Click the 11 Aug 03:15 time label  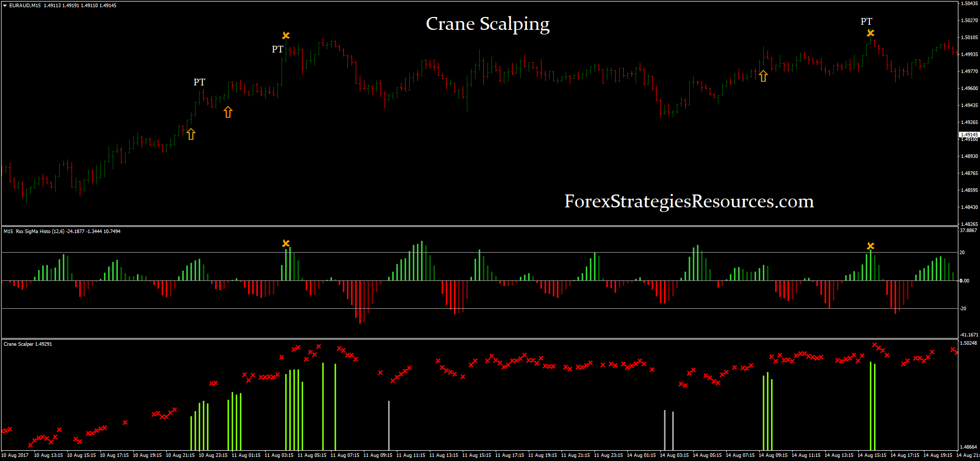pos(279,455)
